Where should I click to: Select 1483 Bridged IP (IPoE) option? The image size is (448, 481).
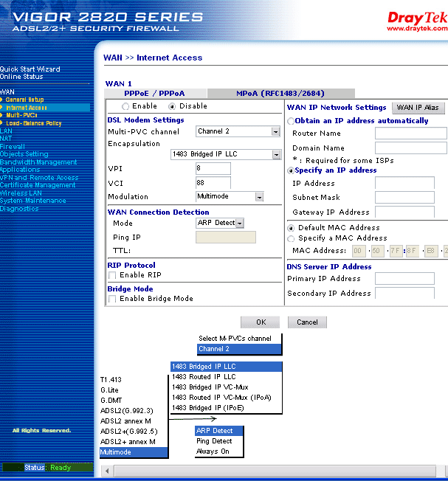click(226, 408)
